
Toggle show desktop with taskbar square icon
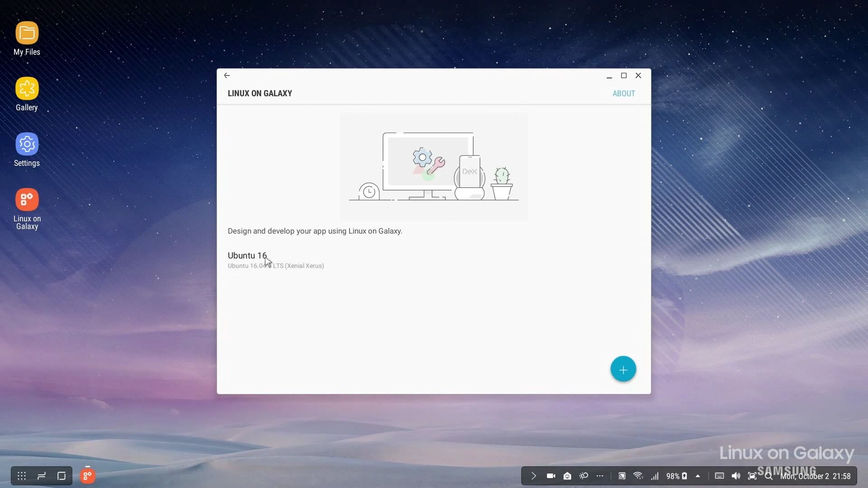pyautogui.click(x=61, y=476)
